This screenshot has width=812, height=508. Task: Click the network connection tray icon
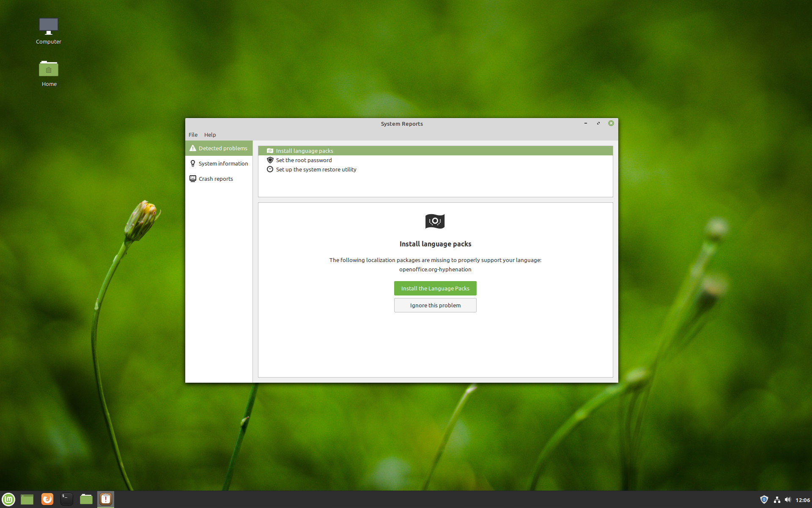[777, 500]
